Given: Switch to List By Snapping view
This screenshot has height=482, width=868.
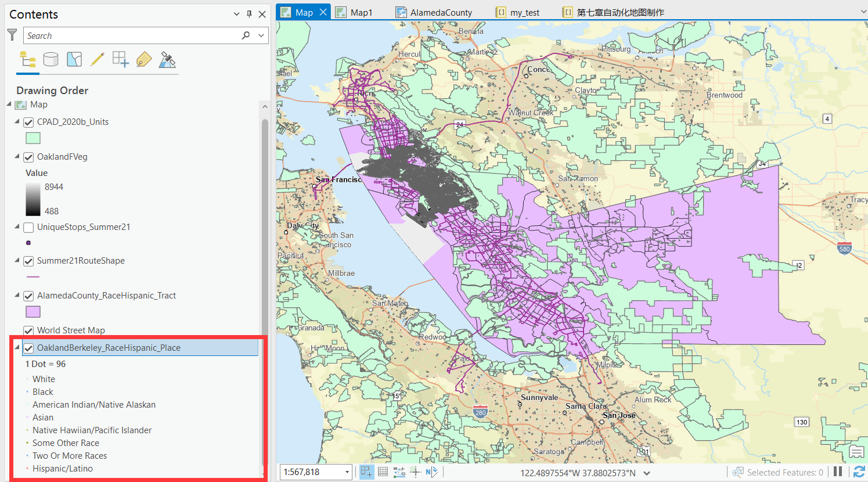Looking at the screenshot, I should pyautogui.click(x=121, y=59).
